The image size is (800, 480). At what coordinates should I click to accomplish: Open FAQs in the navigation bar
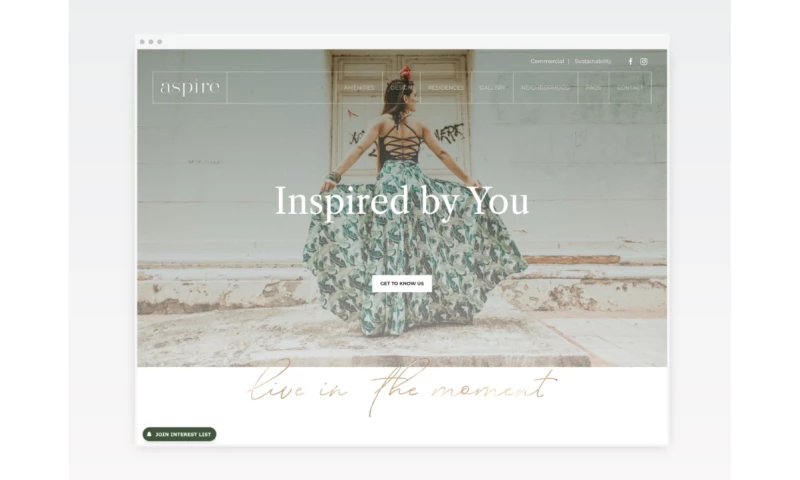coord(593,88)
